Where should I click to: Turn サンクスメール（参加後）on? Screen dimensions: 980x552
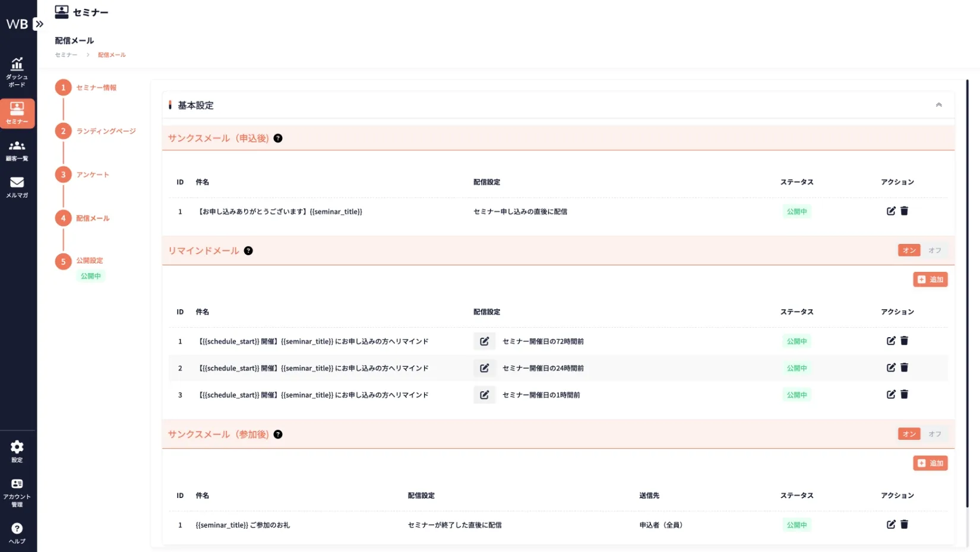(909, 434)
